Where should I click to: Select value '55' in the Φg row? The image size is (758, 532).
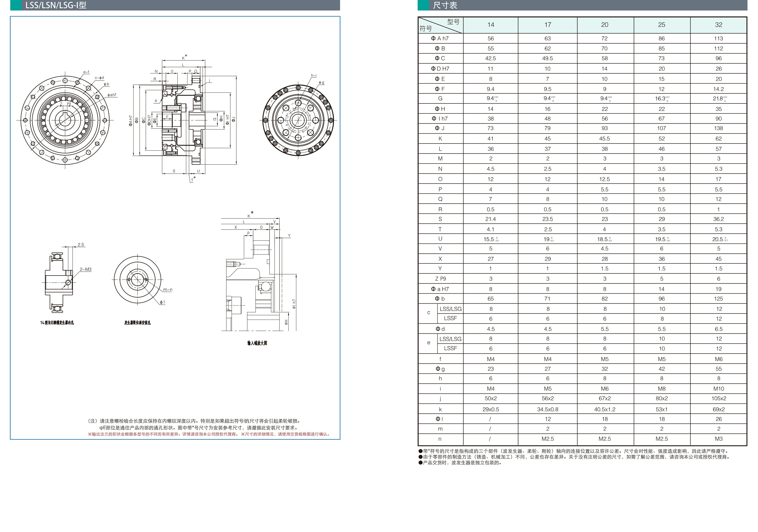[x=718, y=369]
